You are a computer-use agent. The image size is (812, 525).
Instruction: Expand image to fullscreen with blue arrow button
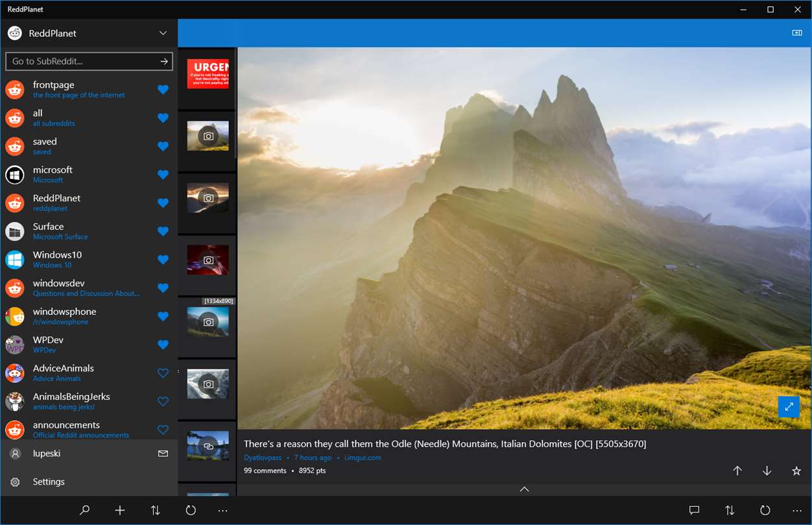point(789,407)
